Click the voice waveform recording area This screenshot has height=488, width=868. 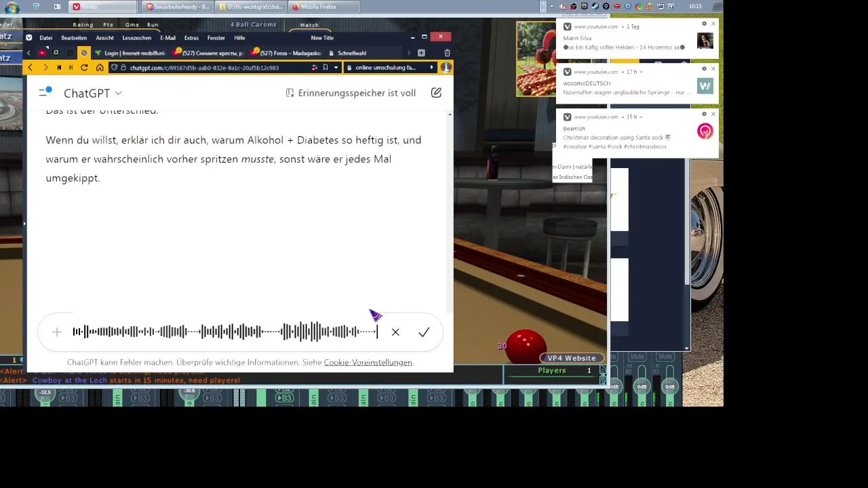click(225, 332)
